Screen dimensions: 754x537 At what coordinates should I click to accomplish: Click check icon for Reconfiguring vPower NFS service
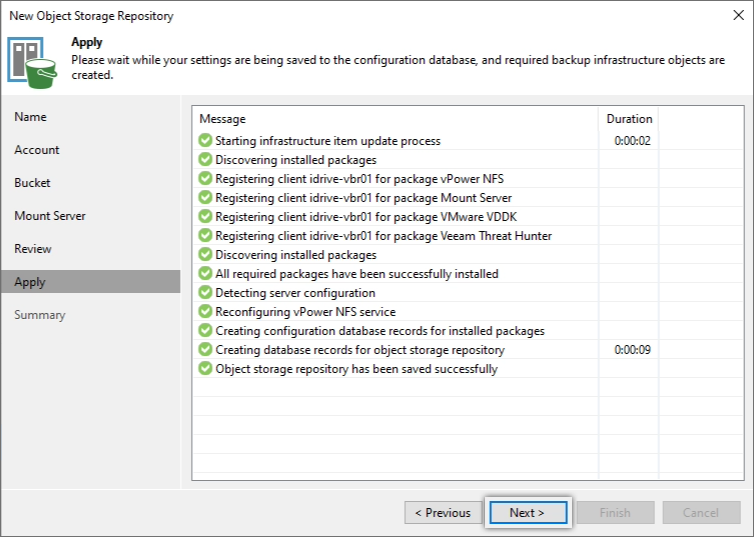click(x=205, y=312)
